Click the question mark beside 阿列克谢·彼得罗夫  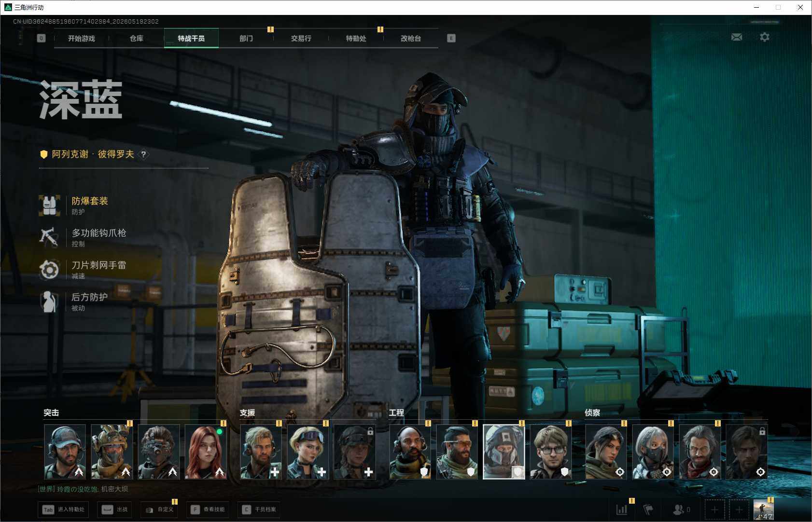(x=143, y=154)
